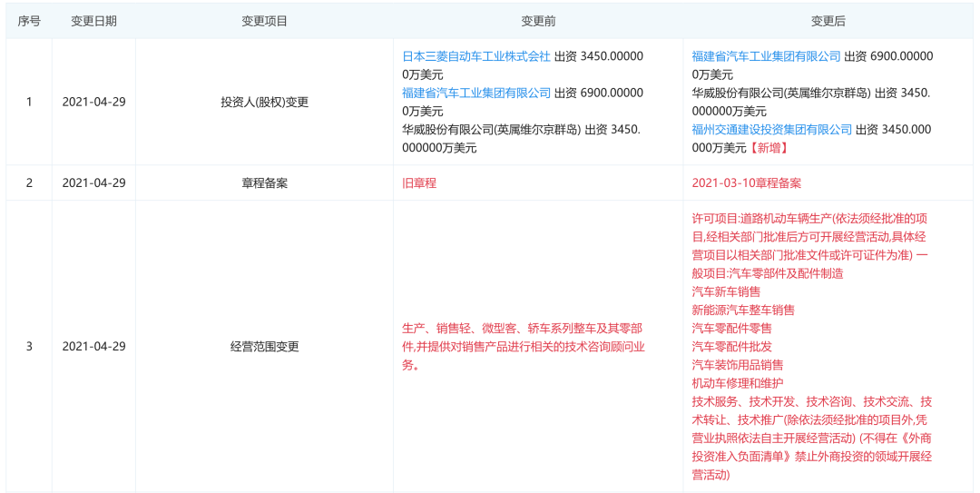This screenshot has width=980, height=493.
Task: Click 出资 3450.00000 beside 日本三菱自动车工业株式会社
Action: coord(599,56)
